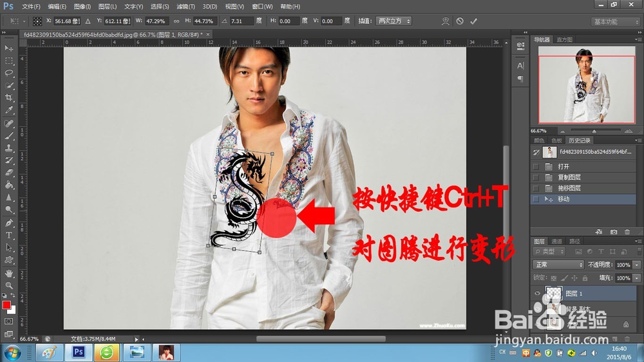The height and width of the screenshot is (362, 644).
Task: Open the 填充 fill dropdown arrow
Action: click(x=637, y=278)
